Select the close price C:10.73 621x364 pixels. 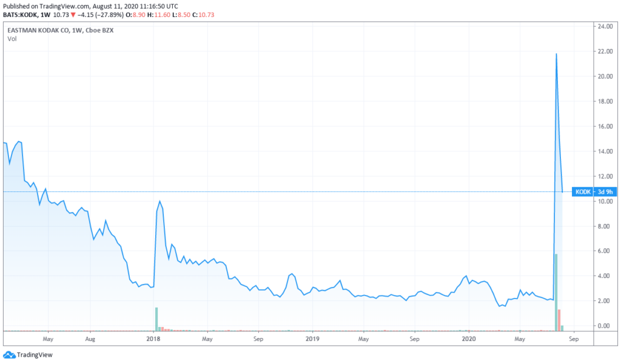click(x=203, y=15)
